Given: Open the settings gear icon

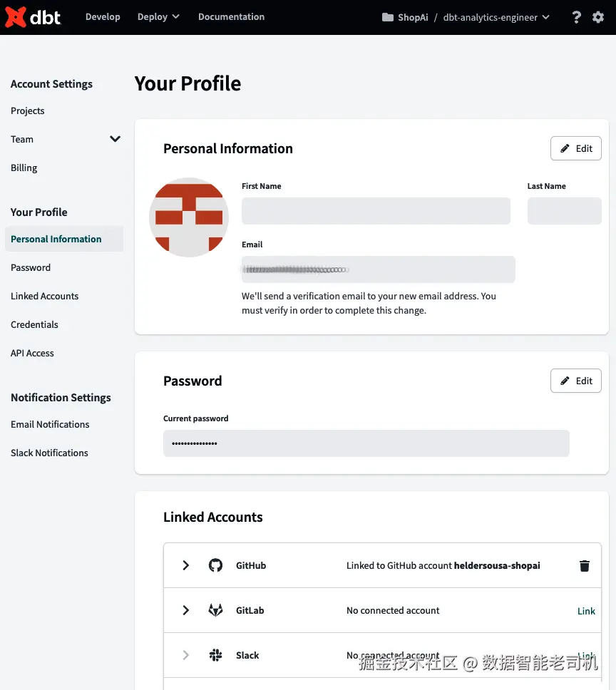Looking at the screenshot, I should tap(598, 17).
